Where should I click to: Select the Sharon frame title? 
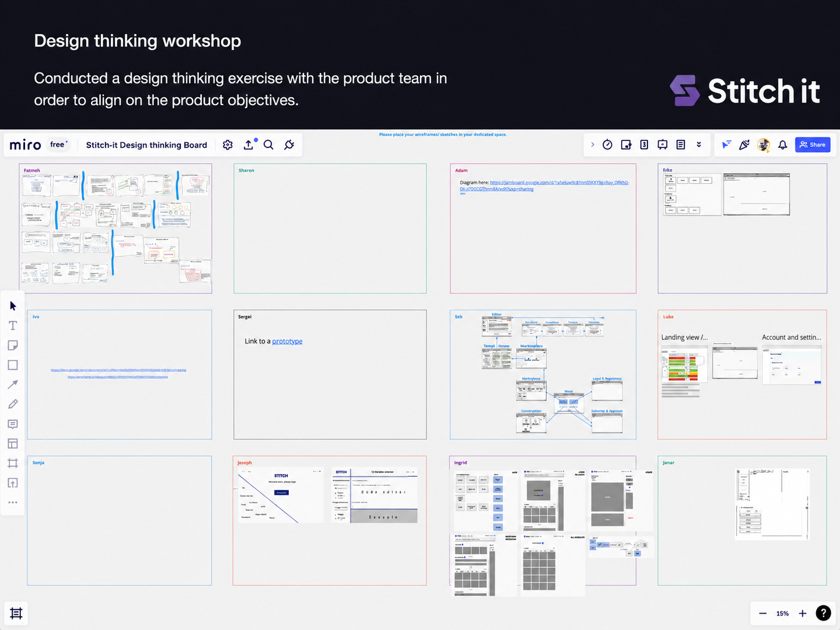tap(246, 171)
